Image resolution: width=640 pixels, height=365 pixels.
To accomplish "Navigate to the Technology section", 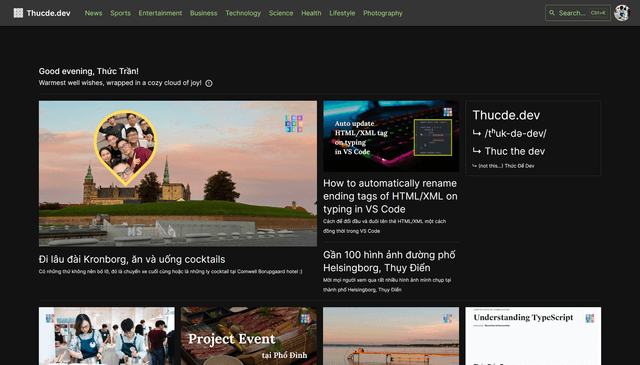I will pos(243,13).
